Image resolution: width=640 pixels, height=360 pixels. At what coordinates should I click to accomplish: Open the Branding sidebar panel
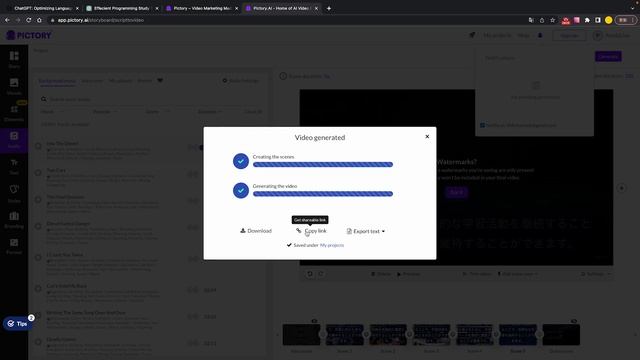(x=14, y=220)
